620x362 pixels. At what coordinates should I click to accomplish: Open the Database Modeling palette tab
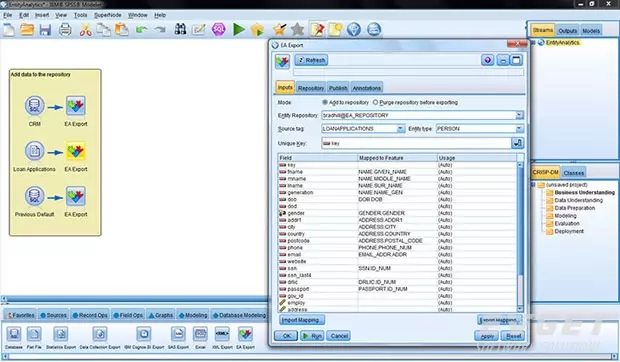click(240, 315)
